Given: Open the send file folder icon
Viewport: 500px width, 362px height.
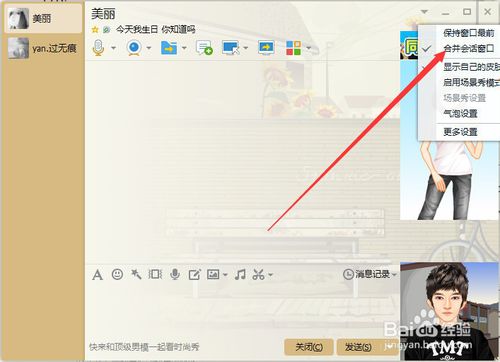Looking at the screenshot, I should pyautogui.click(x=169, y=48).
